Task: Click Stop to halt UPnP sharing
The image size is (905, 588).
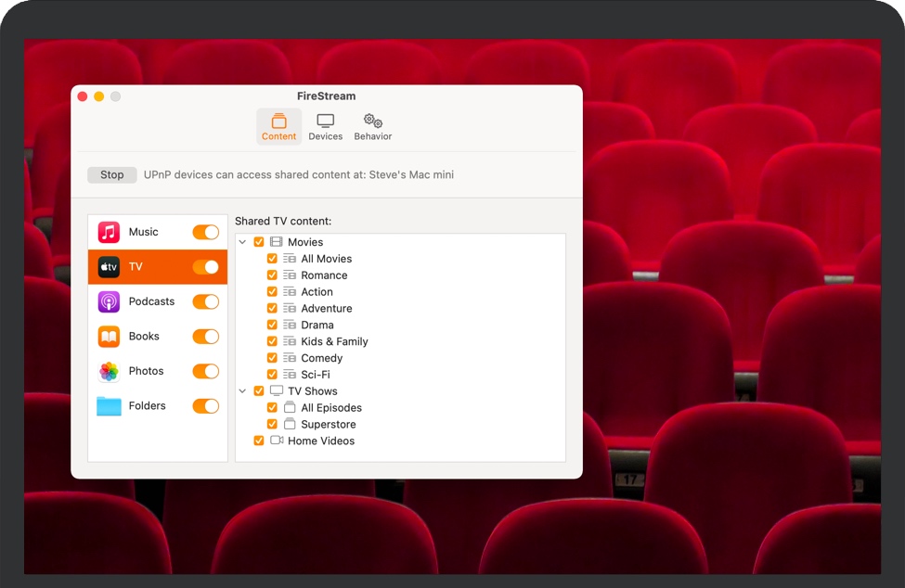Action: point(111,174)
